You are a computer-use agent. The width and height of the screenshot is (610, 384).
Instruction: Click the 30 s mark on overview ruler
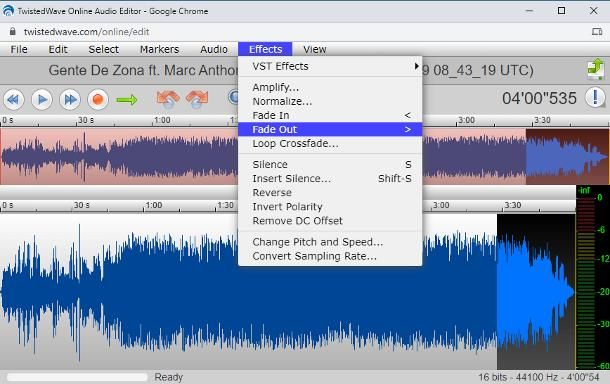(86, 120)
